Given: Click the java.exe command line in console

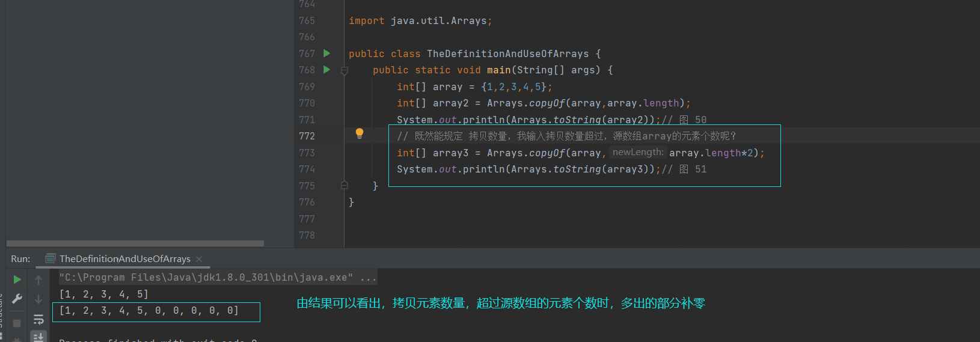Looking at the screenshot, I should [x=218, y=278].
